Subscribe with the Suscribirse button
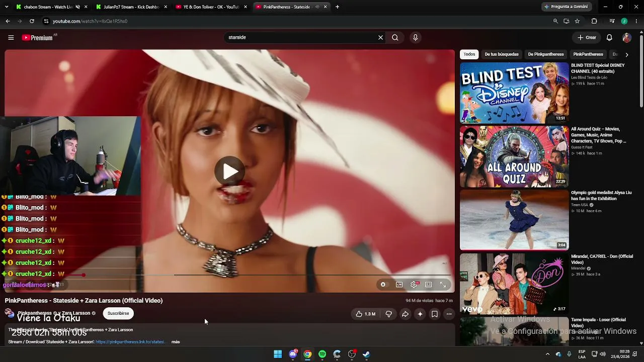The width and height of the screenshot is (644, 362). coord(118,313)
